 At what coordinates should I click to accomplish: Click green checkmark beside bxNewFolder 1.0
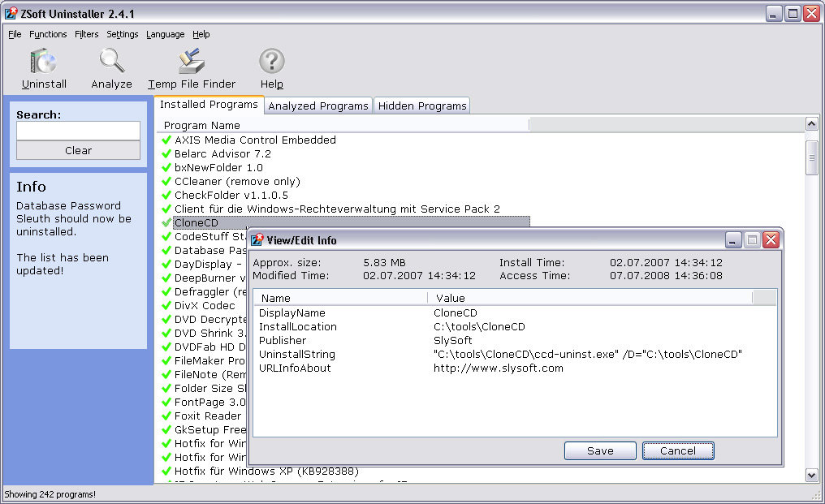tap(166, 167)
